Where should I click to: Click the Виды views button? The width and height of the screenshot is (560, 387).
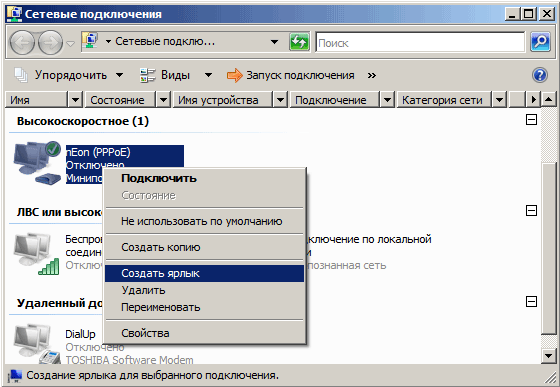point(165,75)
